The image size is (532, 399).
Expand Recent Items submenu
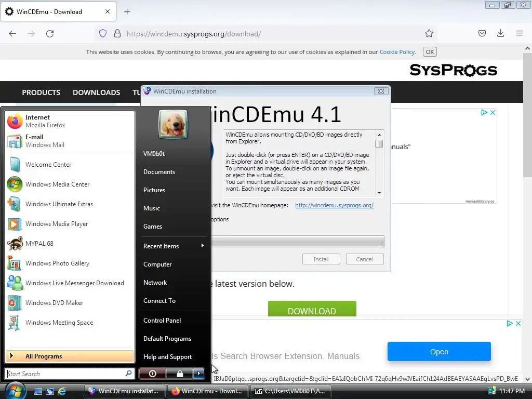173,246
